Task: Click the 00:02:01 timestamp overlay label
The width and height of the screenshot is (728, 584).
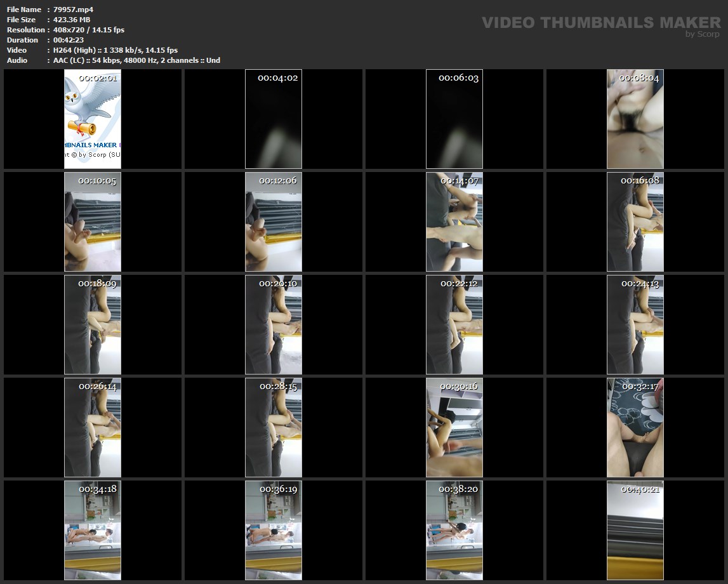Action: 97,78
